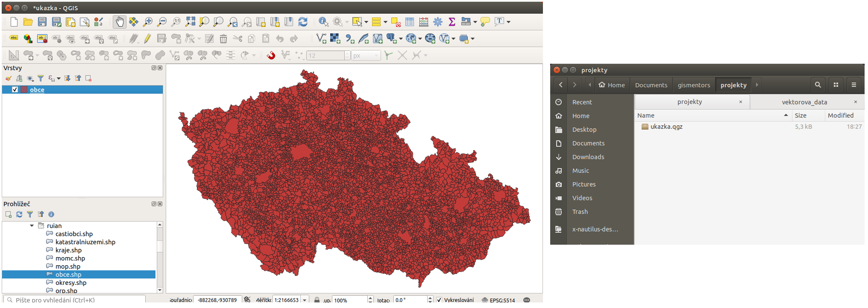Click the Save Project As icon

pyautogui.click(x=56, y=22)
